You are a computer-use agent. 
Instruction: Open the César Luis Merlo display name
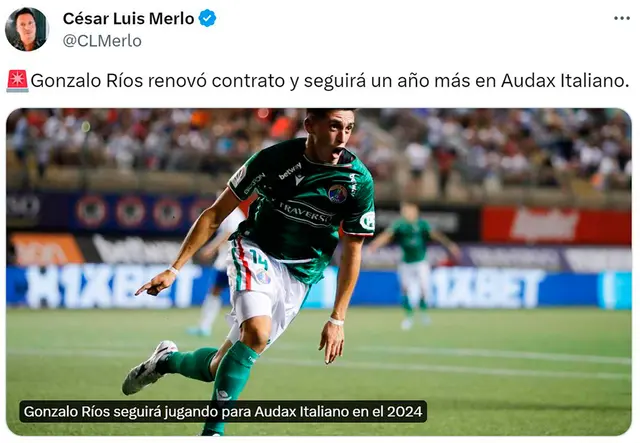pos(128,18)
